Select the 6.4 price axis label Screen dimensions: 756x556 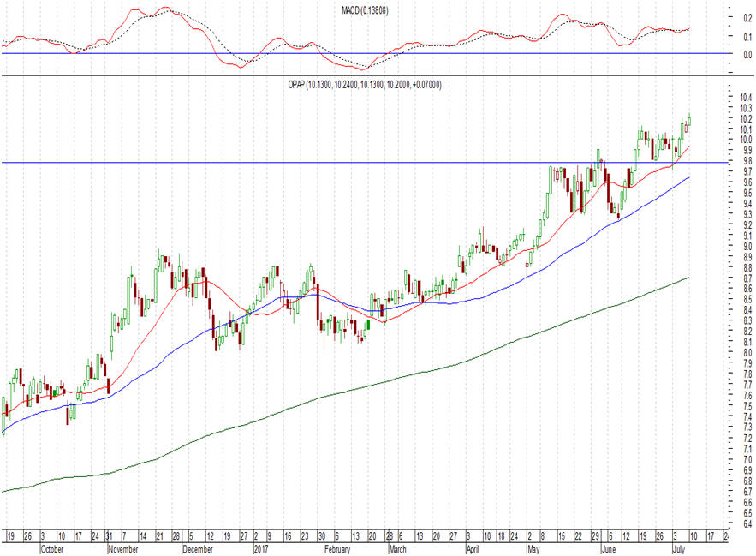[x=747, y=523]
